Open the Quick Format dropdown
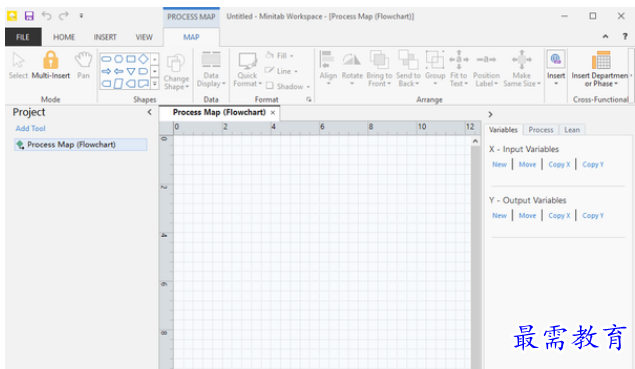The image size is (635, 369). coord(247,70)
